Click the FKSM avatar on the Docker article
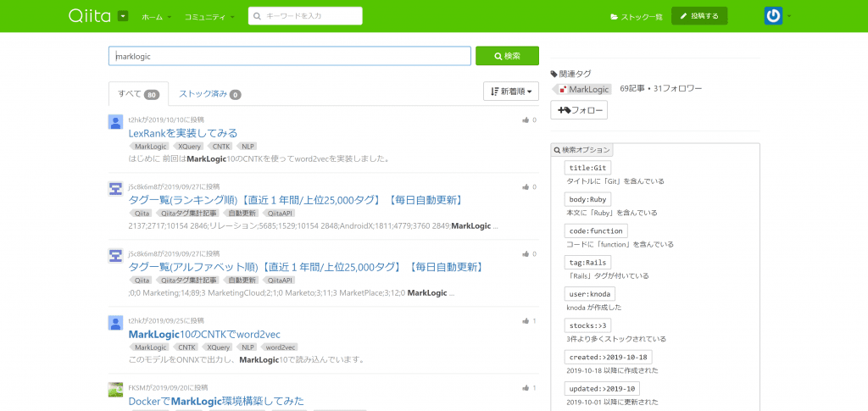 point(116,389)
